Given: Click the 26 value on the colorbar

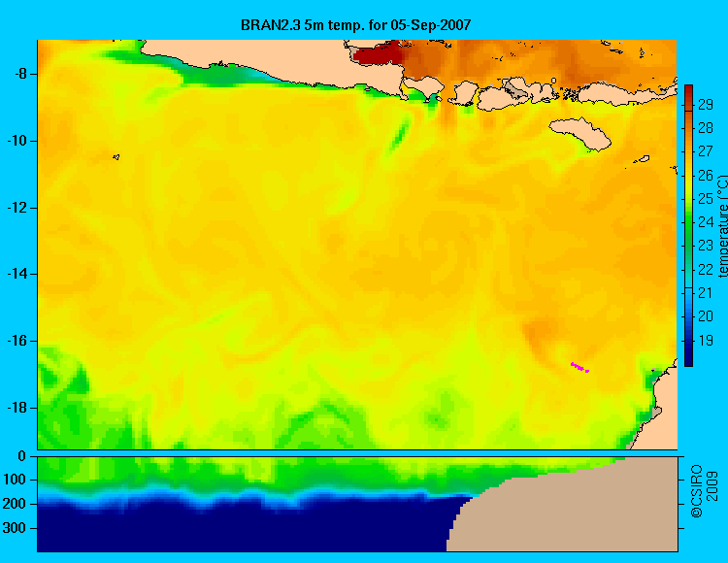Looking at the screenshot, I should tap(706, 175).
